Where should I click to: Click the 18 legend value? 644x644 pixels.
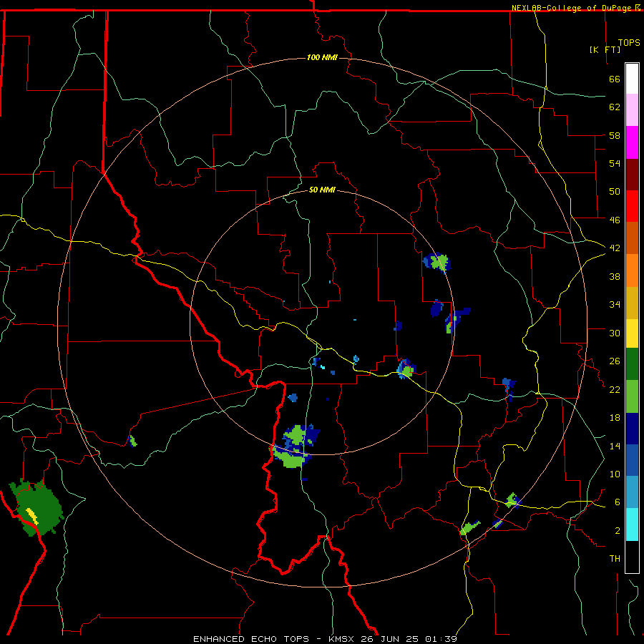(x=615, y=418)
